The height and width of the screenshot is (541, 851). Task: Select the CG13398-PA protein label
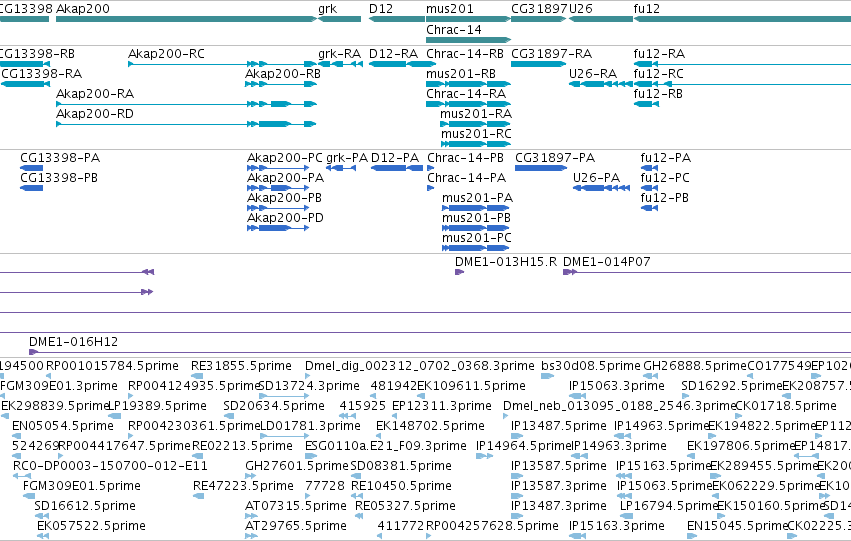[x=60, y=158]
